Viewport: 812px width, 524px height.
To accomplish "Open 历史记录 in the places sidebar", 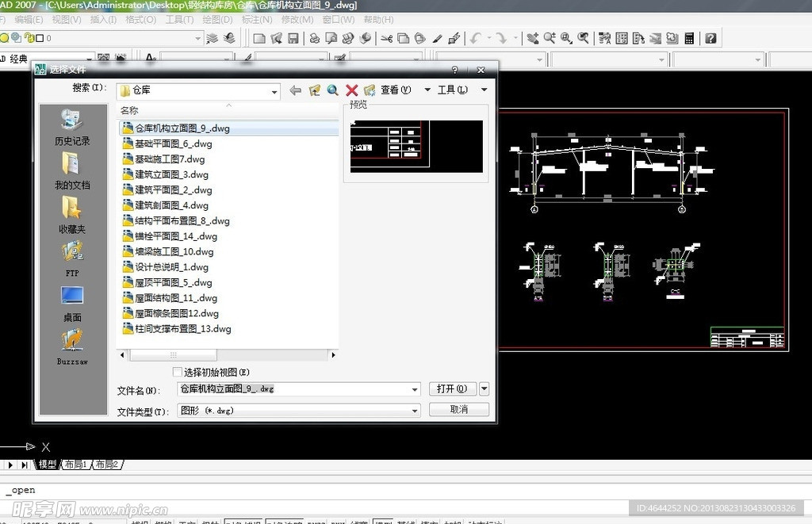I will pyautogui.click(x=72, y=128).
